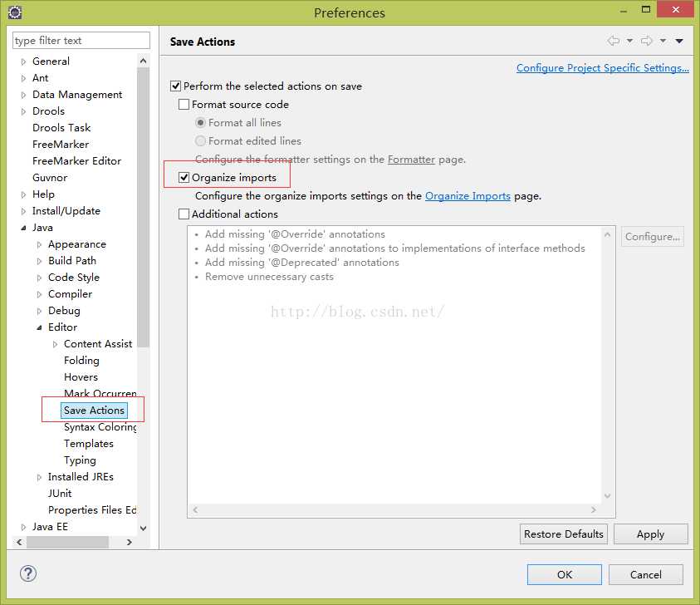Select Typing under Editor
The width and height of the screenshot is (700, 605).
(80, 460)
